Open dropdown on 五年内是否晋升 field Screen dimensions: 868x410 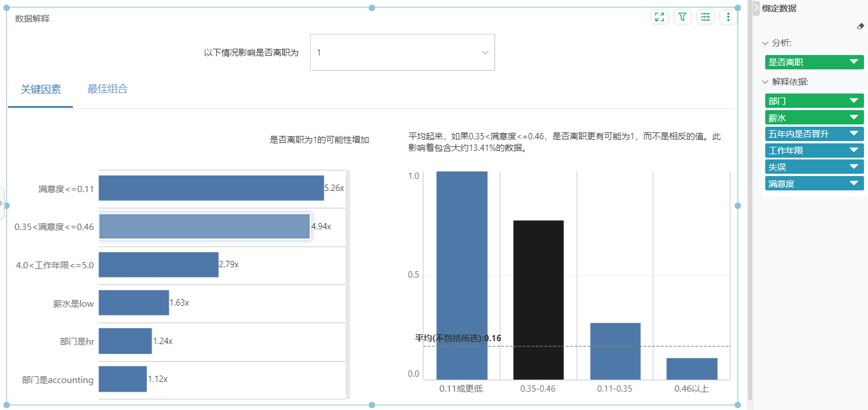coord(854,134)
